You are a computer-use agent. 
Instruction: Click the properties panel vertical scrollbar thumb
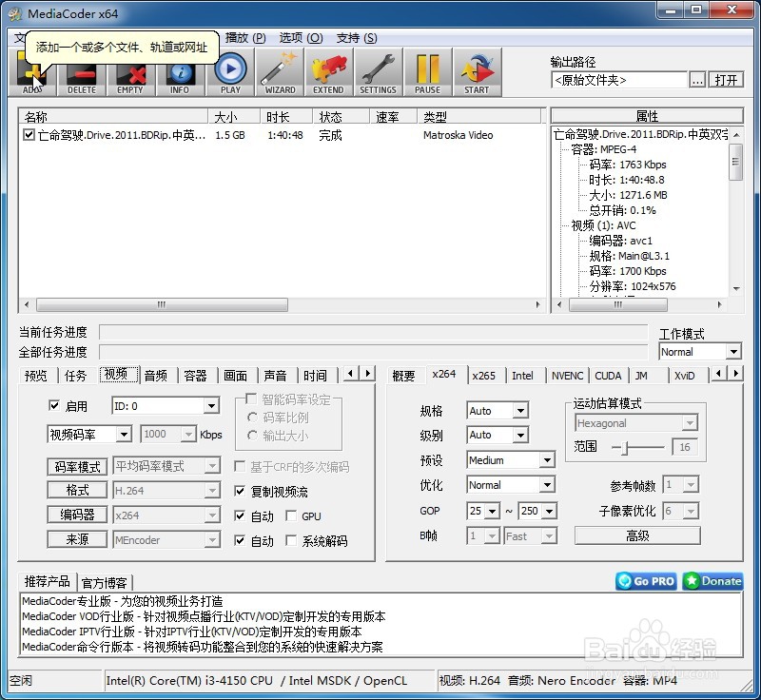tap(736, 162)
